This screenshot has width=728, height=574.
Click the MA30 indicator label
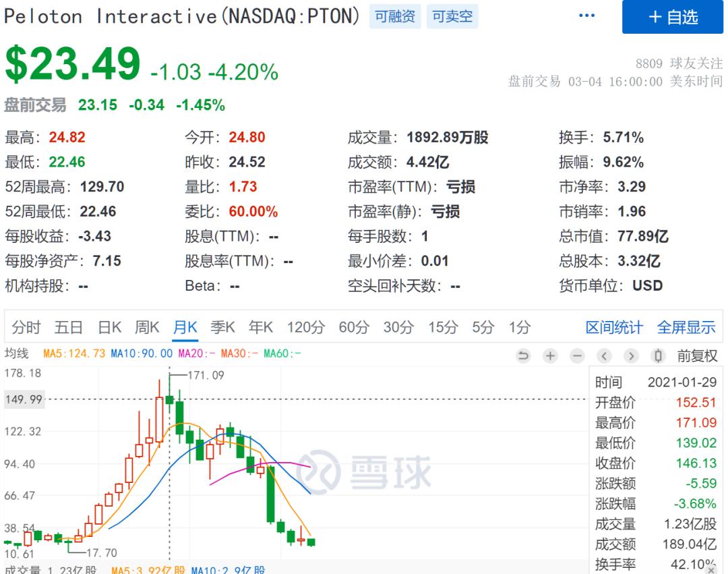click(239, 353)
